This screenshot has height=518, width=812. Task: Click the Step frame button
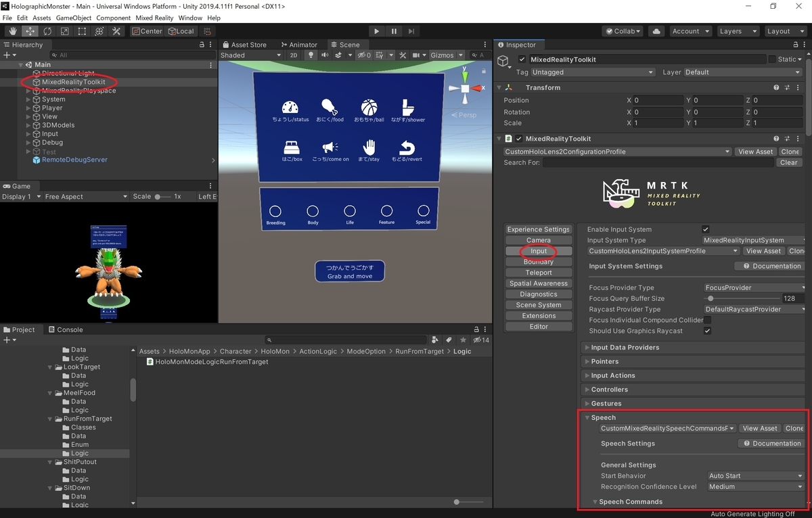(411, 31)
